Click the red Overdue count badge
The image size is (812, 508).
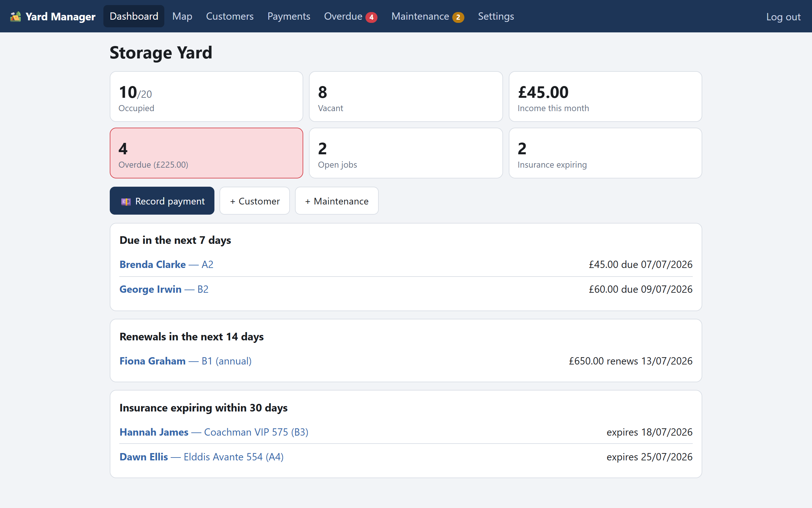click(371, 17)
